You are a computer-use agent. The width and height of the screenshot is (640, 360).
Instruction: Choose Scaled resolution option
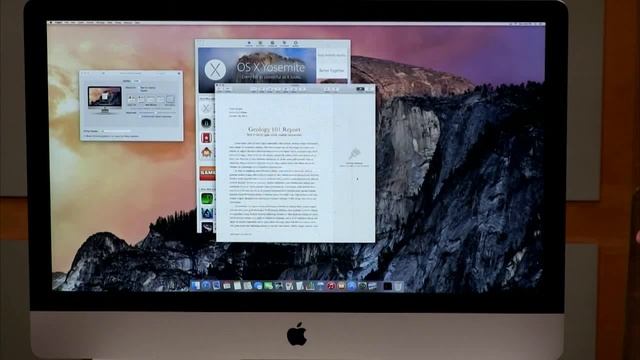143,91
